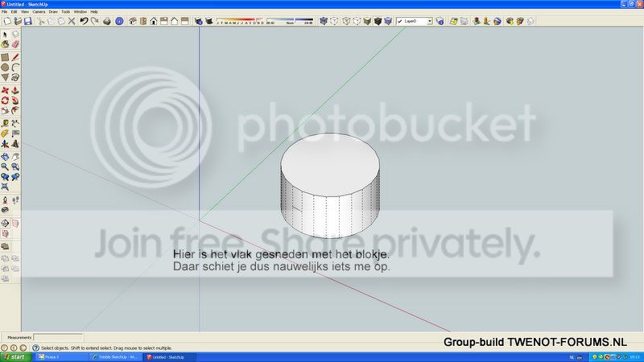
Task: Adjust the shadow time-of-day slider
Action: click(x=290, y=21)
